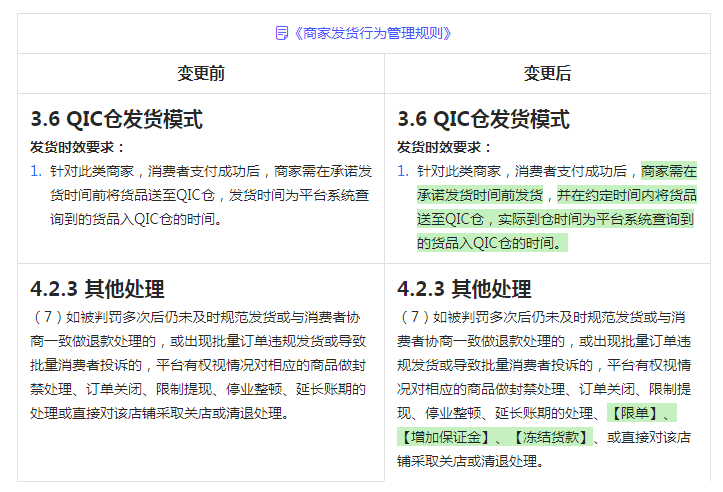
Task: Click the 变更前 column header
Action: pyautogui.click(x=201, y=73)
